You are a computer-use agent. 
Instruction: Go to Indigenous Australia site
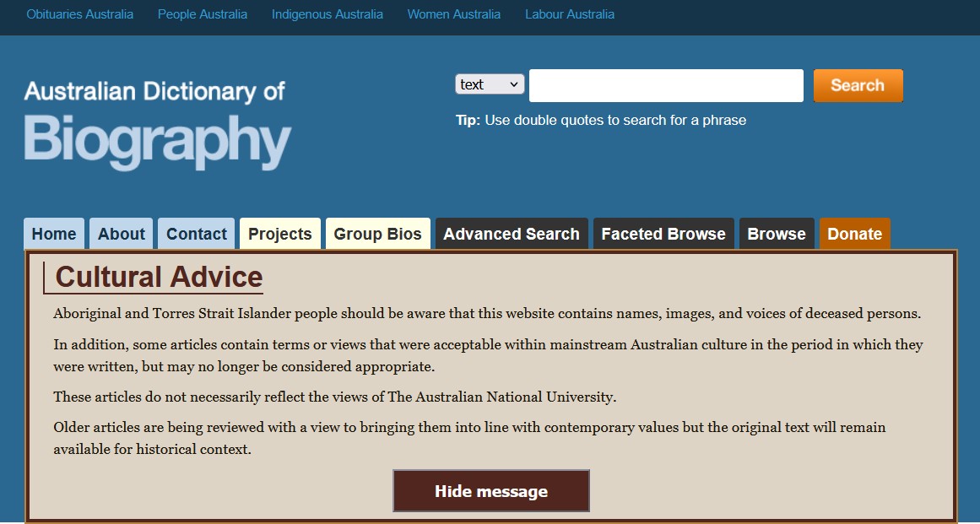(x=328, y=14)
